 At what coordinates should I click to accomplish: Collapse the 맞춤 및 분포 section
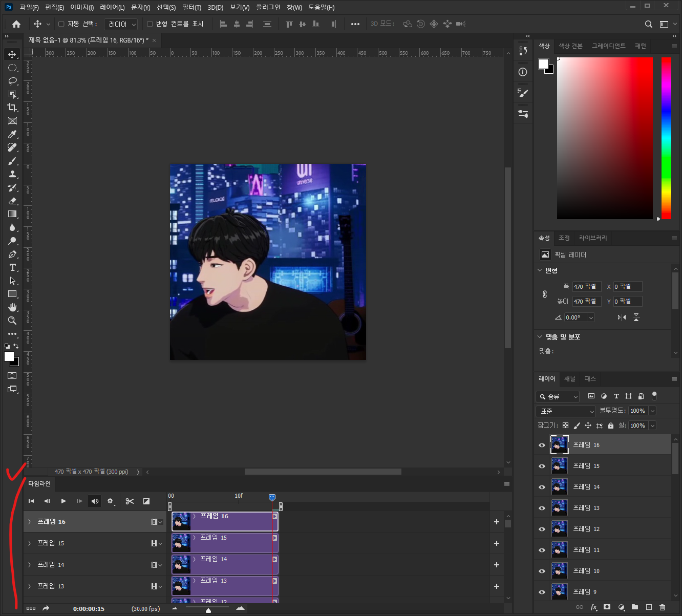pyautogui.click(x=540, y=337)
